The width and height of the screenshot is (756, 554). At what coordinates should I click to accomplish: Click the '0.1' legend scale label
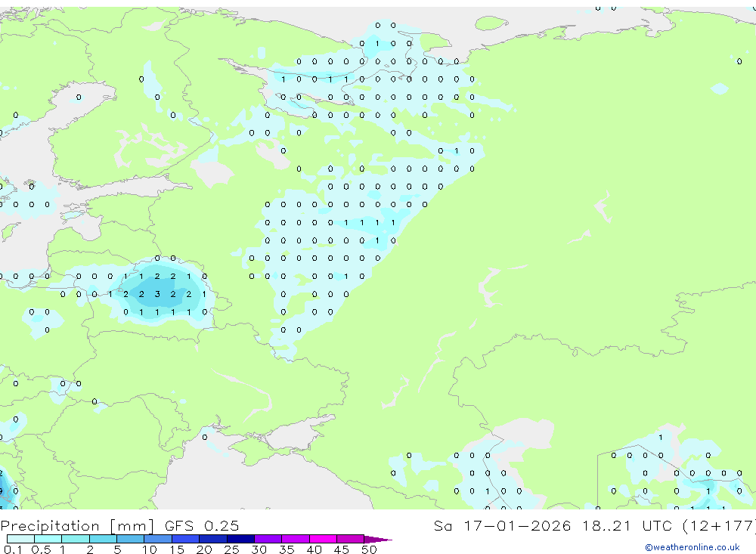tap(13, 549)
